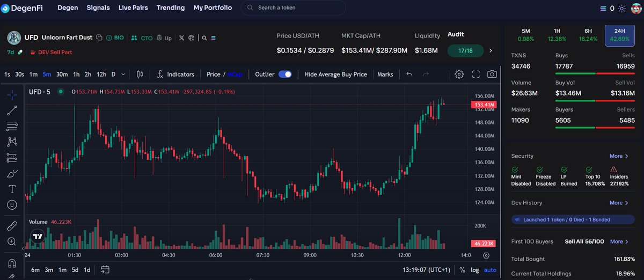Viewport: 644px width, 280px height.
Task: Select the Text annotation tool
Action: pos(12,189)
